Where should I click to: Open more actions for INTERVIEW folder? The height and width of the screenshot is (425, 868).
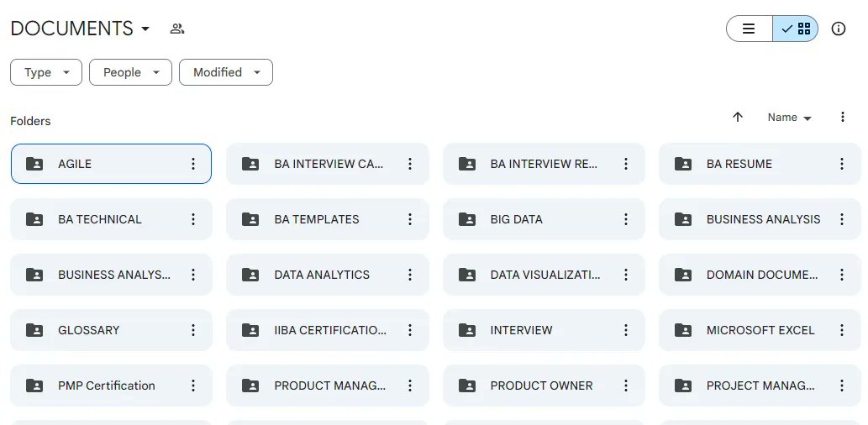625,330
